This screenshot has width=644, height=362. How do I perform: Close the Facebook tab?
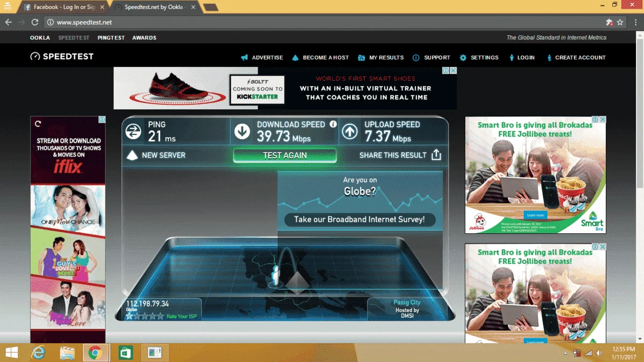[102, 8]
